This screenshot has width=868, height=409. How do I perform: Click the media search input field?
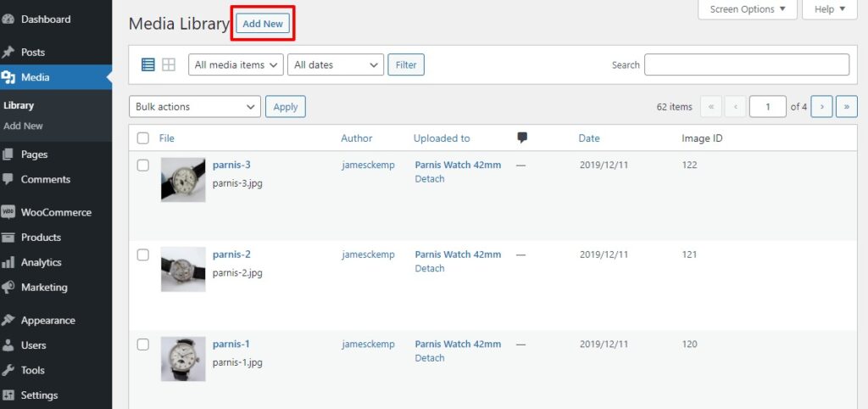click(x=746, y=64)
